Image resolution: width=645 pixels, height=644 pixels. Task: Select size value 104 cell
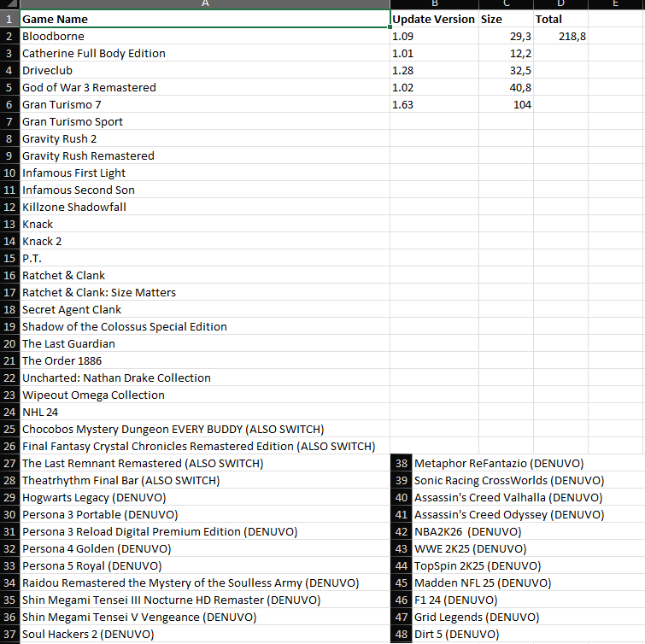pos(506,104)
